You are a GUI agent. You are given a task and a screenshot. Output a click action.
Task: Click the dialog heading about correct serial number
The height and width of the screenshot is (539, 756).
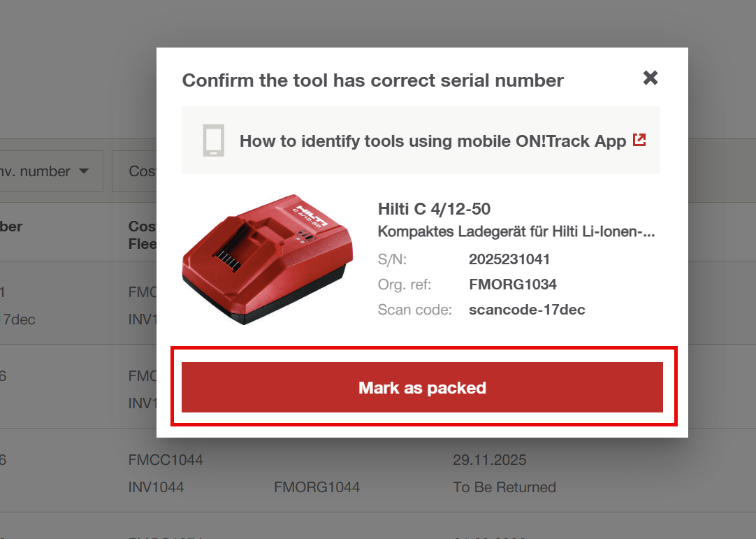(372, 80)
